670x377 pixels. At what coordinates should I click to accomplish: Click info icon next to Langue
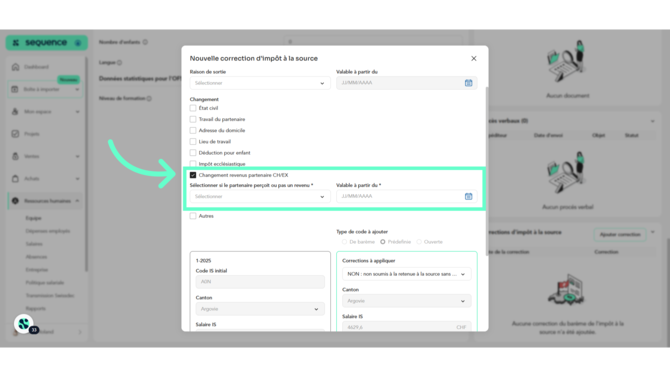coord(119,62)
